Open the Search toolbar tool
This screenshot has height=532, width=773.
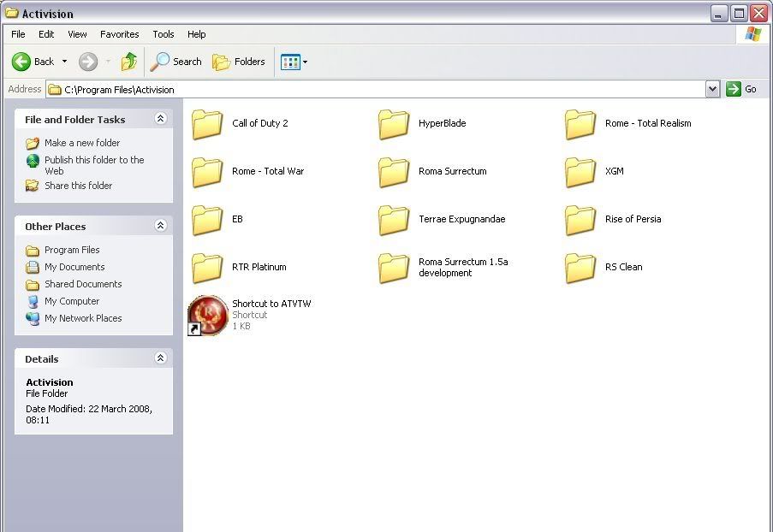(x=176, y=62)
